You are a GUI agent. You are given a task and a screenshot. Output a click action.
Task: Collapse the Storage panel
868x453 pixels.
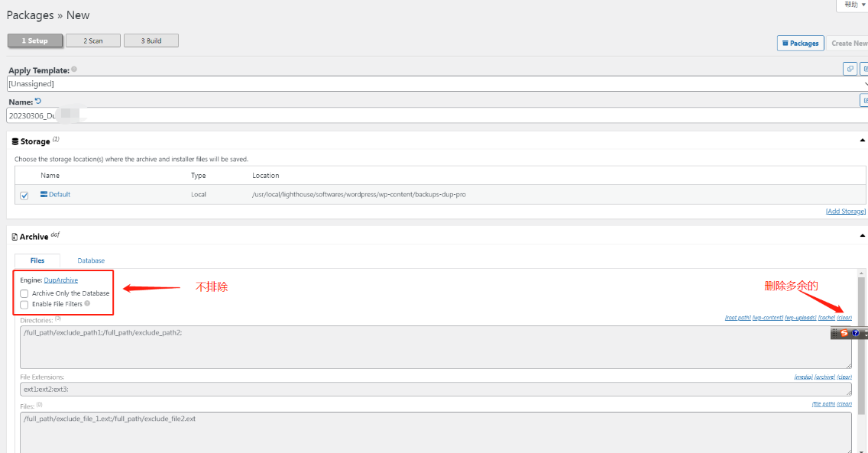[x=863, y=141]
